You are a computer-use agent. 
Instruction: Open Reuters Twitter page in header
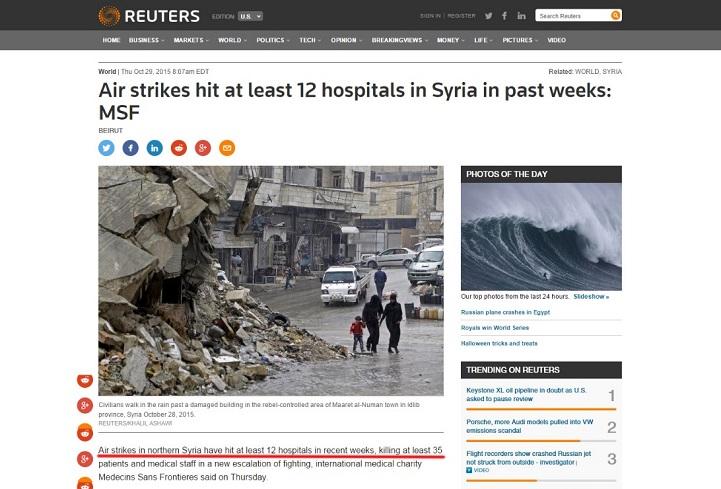[488, 16]
